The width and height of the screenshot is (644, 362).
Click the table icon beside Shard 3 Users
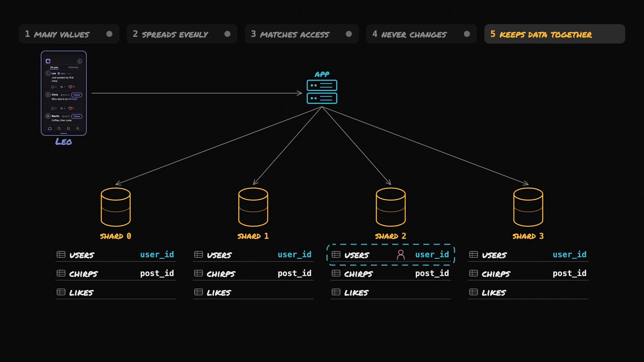click(474, 254)
